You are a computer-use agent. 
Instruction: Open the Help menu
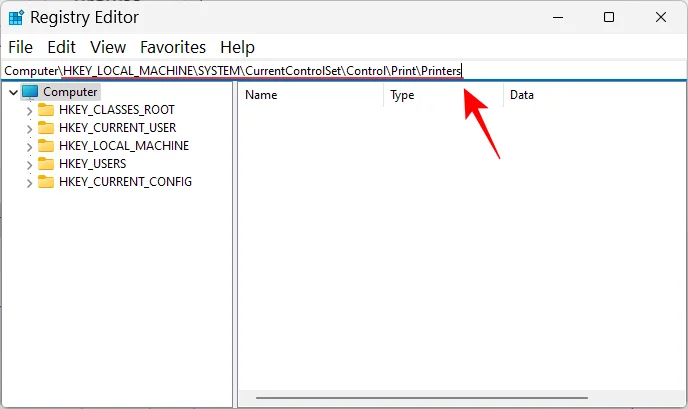[x=237, y=47]
